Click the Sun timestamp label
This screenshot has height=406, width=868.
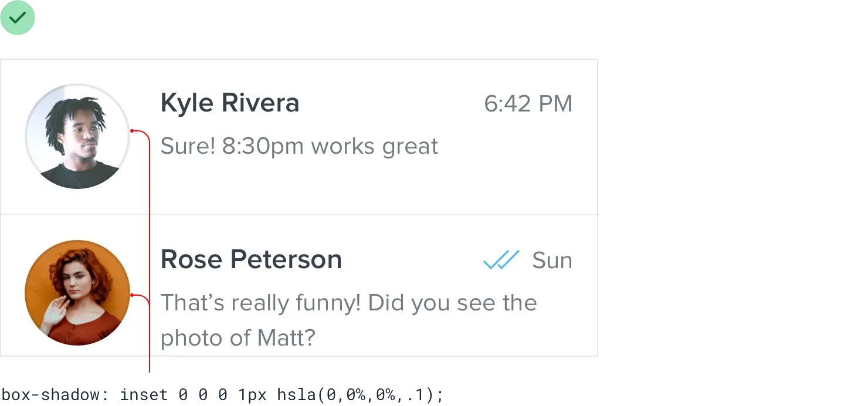pos(552,260)
